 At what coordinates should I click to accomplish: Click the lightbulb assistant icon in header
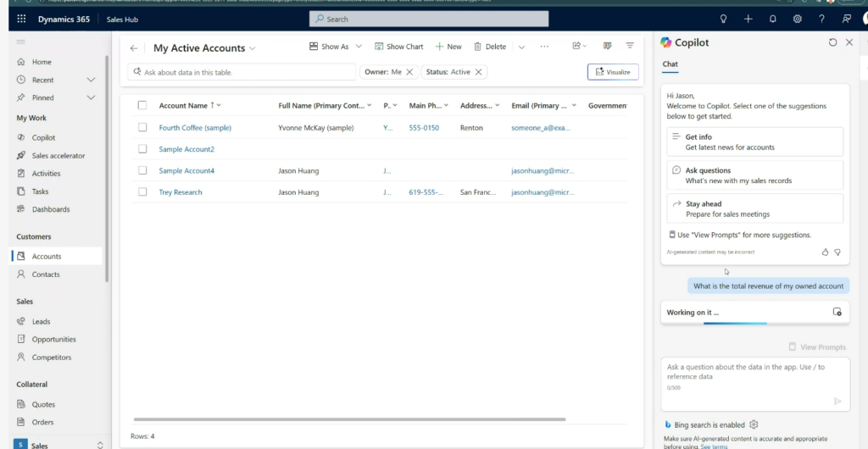(723, 19)
